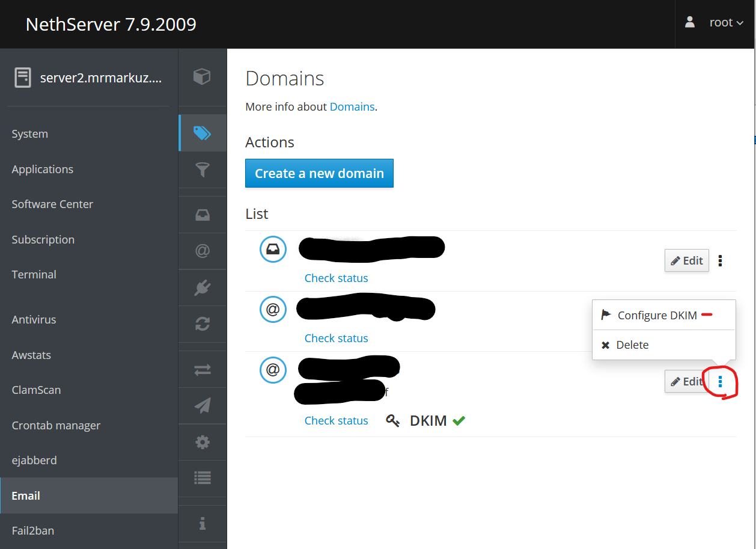This screenshot has width=756, height=549.
Task: Click the NethServer 7.9.2009 title
Action: [x=111, y=24]
